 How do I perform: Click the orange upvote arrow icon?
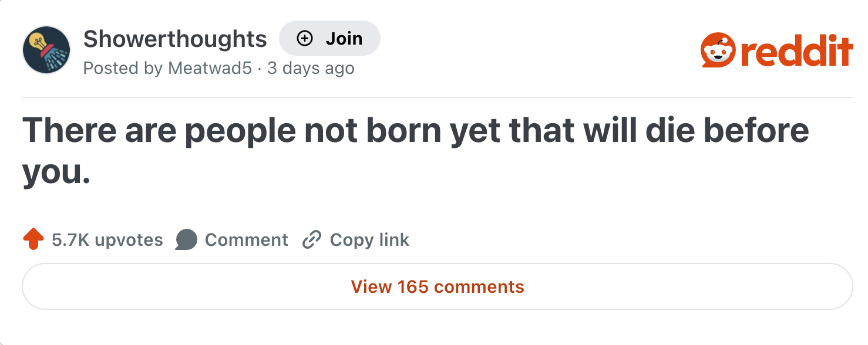tap(33, 239)
